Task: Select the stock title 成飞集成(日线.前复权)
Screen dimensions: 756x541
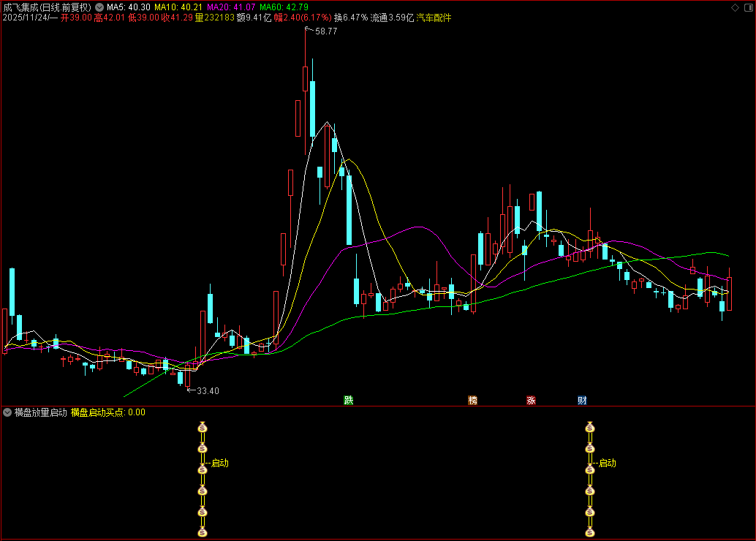Action: (x=48, y=7)
